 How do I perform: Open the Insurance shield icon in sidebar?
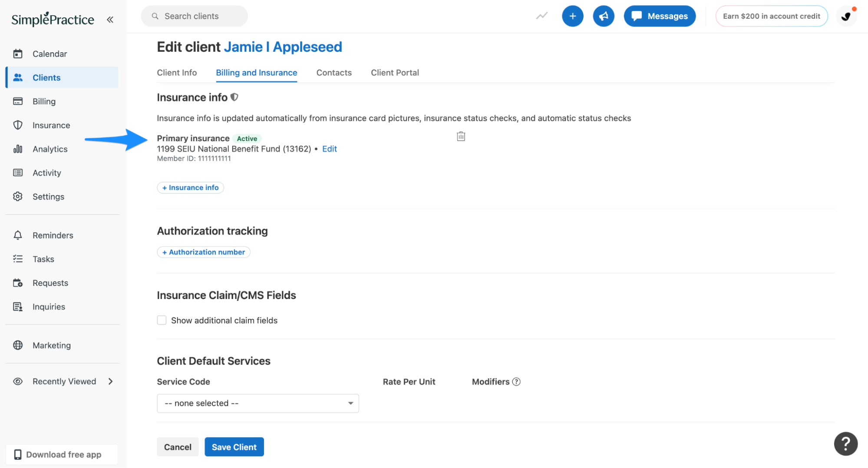point(18,125)
